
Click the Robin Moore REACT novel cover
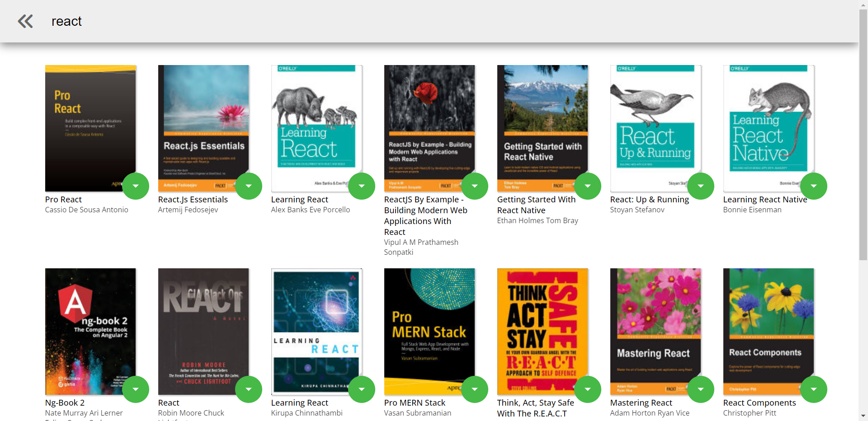(x=203, y=332)
